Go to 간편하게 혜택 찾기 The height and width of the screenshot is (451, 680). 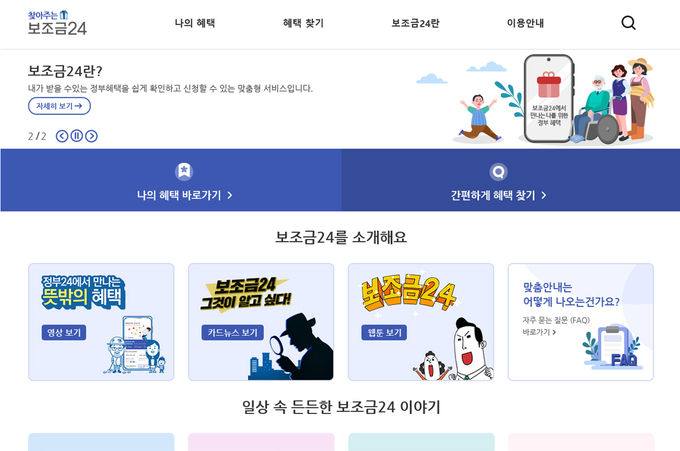[498, 196]
